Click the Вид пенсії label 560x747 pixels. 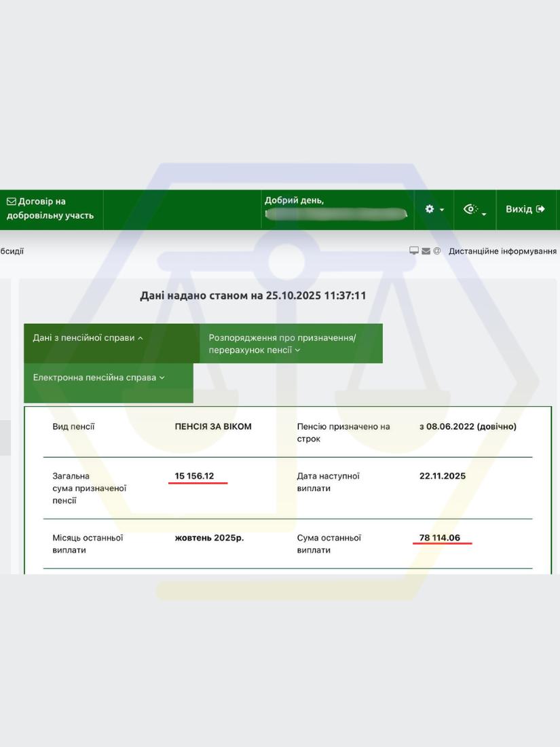click(x=73, y=427)
